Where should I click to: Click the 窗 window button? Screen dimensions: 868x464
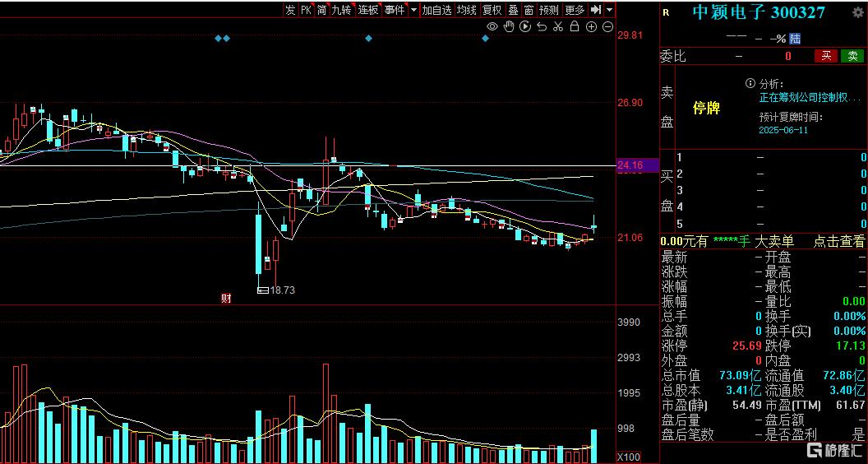click(529, 9)
